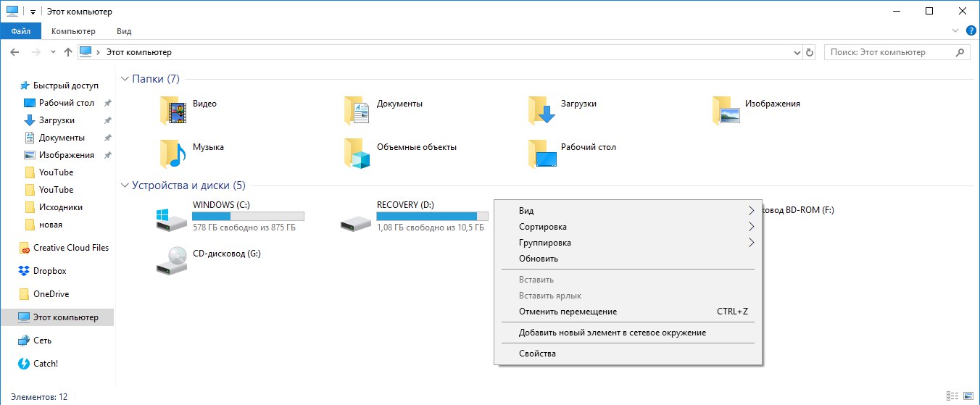
Task: Choose Добавить новый элемент в сетевое окружение
Action: pos(628,333)
